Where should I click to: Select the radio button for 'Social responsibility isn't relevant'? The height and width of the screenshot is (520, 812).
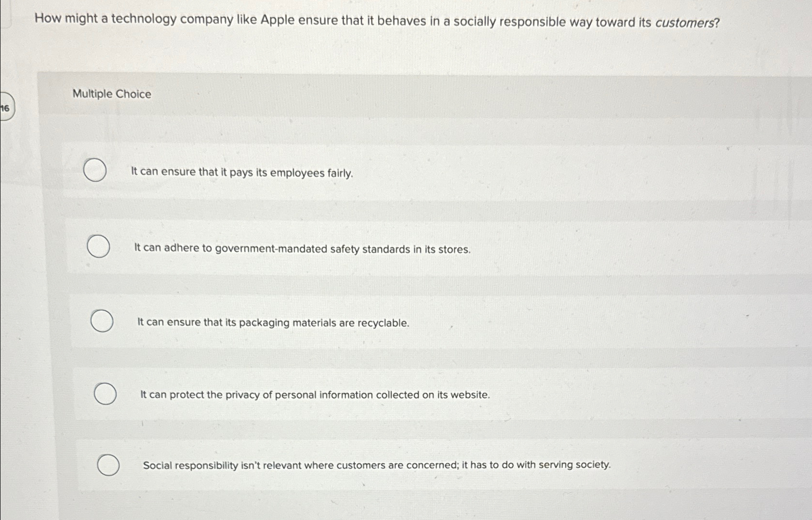click(x=108, y=466)
